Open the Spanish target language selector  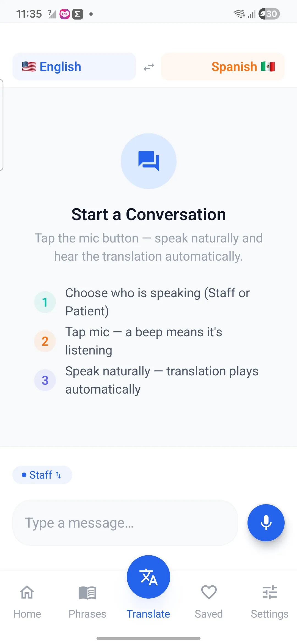[x=222, y=66]
